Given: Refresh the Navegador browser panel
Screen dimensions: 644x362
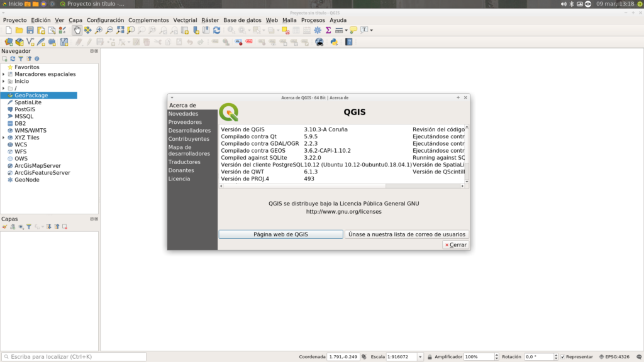Looking at the screenshot, I should pos(13,58).
